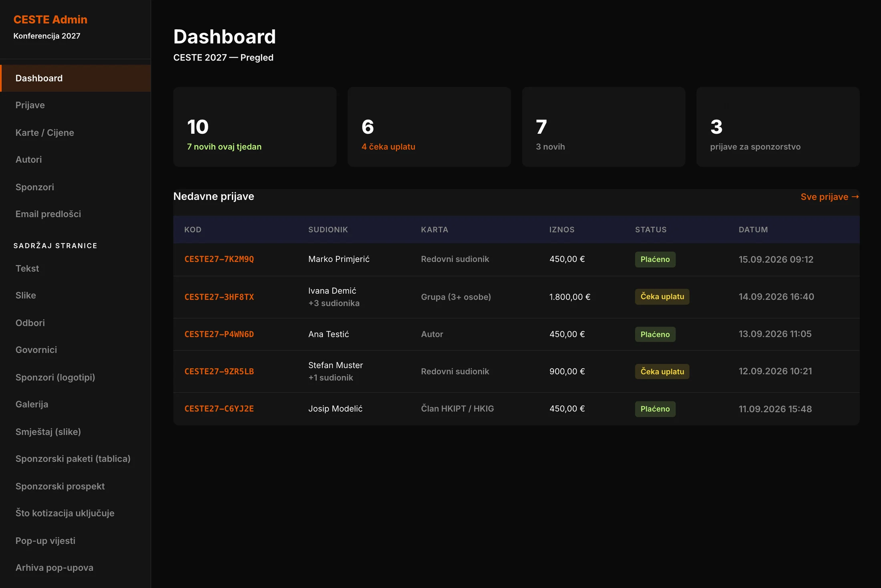Click the Čeka uplatu badge for Ivana Demić
This screenshot has height=588, width=881.
point(662,297)
